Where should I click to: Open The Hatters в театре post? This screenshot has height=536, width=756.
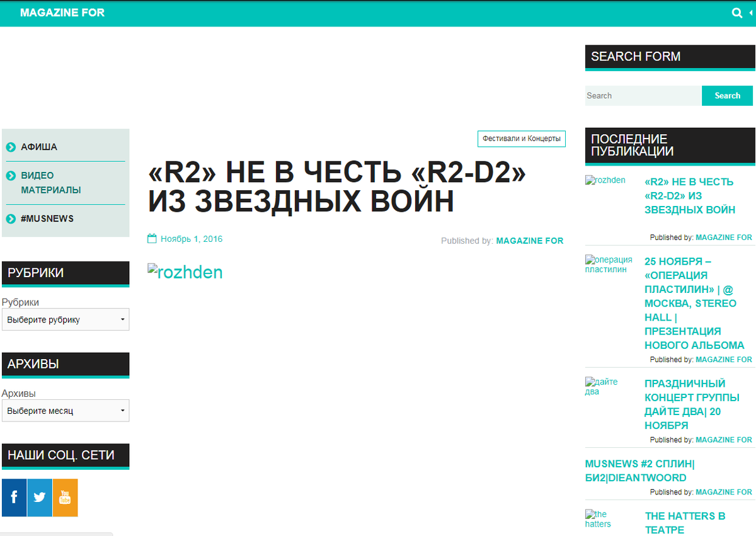pyautogui.click(x=685, y=523)
